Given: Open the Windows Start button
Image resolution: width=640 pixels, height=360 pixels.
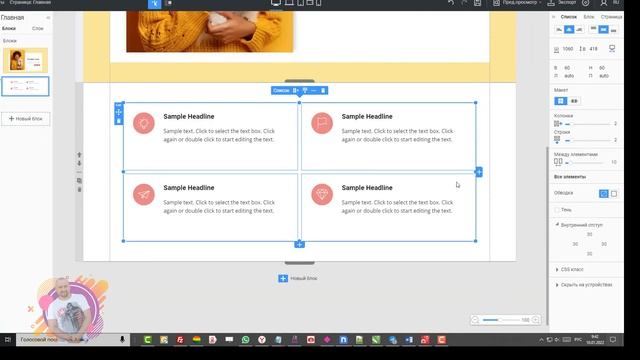Looking at the screenshot, I should point(7,340).
